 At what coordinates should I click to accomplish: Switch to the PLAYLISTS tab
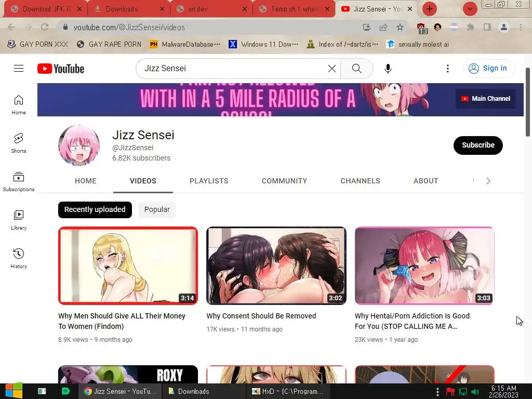tap(209, 181)
